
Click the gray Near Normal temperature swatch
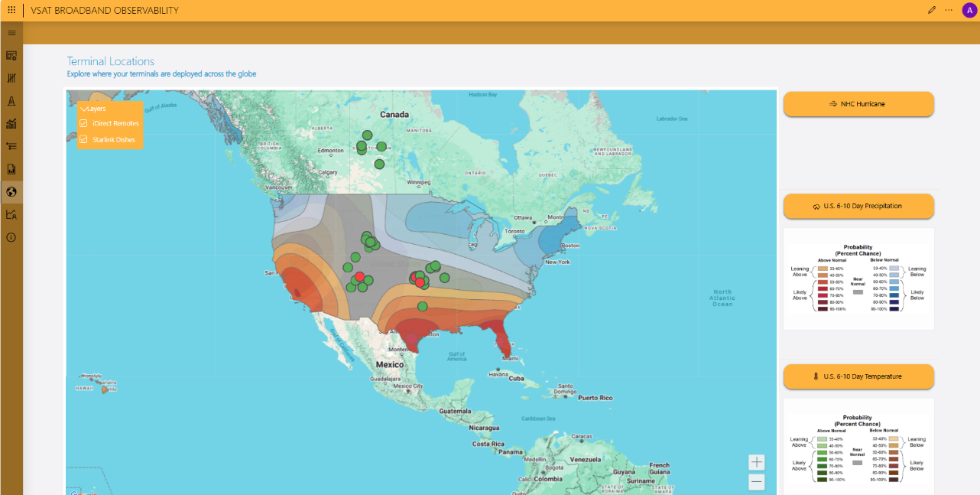(858, 463)
